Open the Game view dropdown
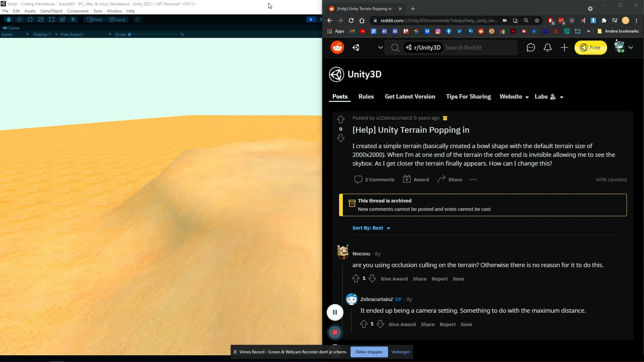Viewport: 644px width, 362px height. coord(15,34)
